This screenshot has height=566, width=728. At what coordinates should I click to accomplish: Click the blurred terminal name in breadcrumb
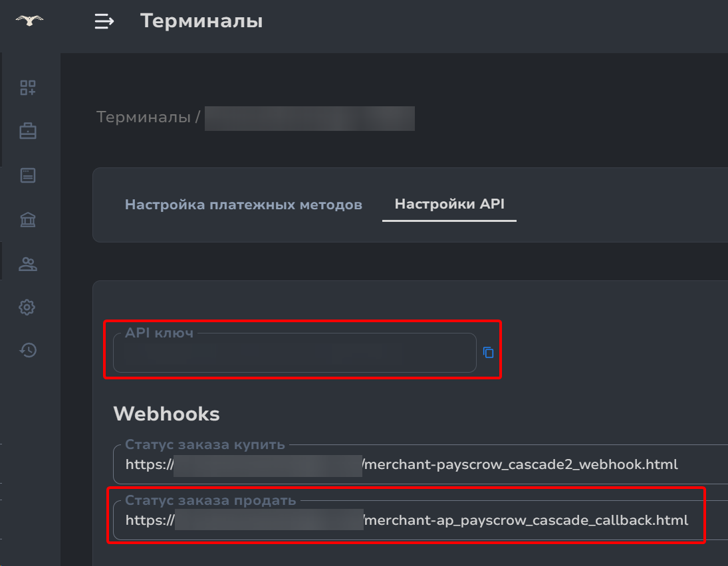click(x=309, y=118)
